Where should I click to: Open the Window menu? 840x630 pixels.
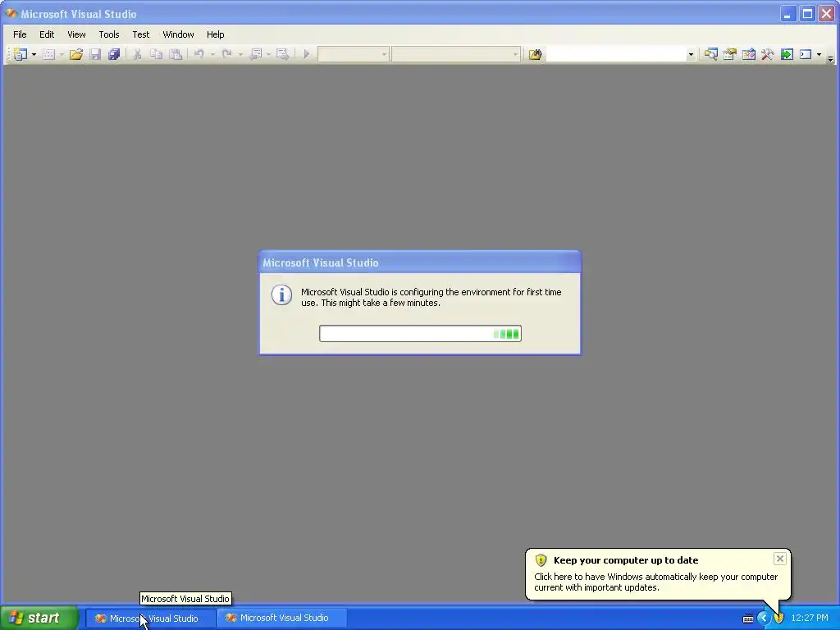click(178, 34)
